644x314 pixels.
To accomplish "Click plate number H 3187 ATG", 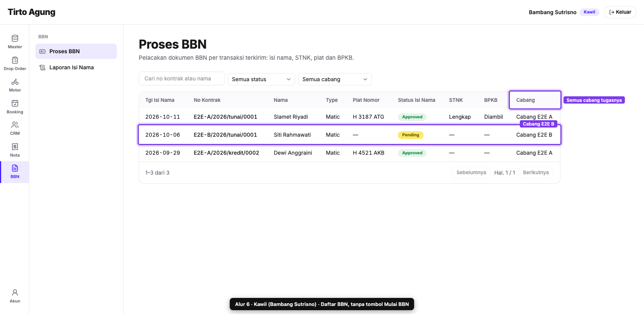I will click(x=368, y=117).
